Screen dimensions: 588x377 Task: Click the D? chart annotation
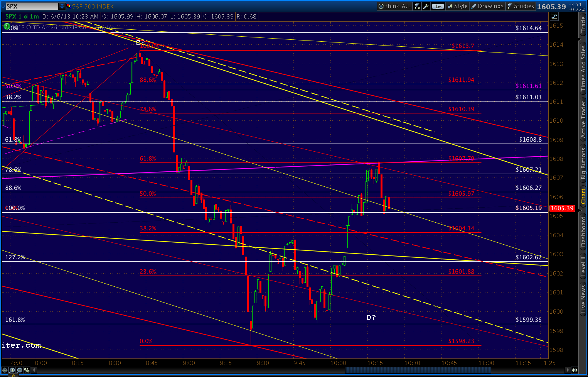371,318
